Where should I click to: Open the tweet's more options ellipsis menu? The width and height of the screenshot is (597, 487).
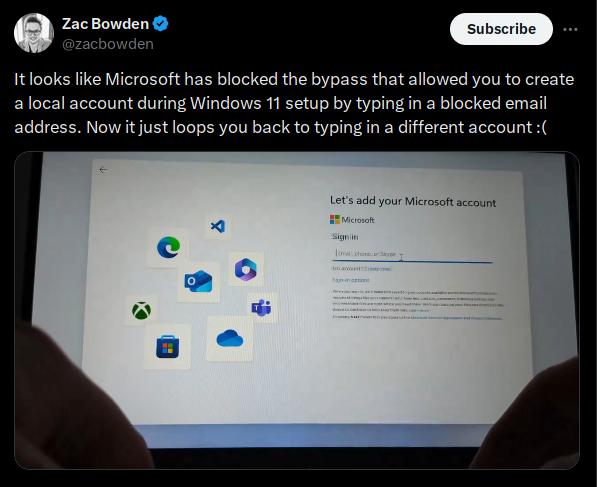point(570,29)
